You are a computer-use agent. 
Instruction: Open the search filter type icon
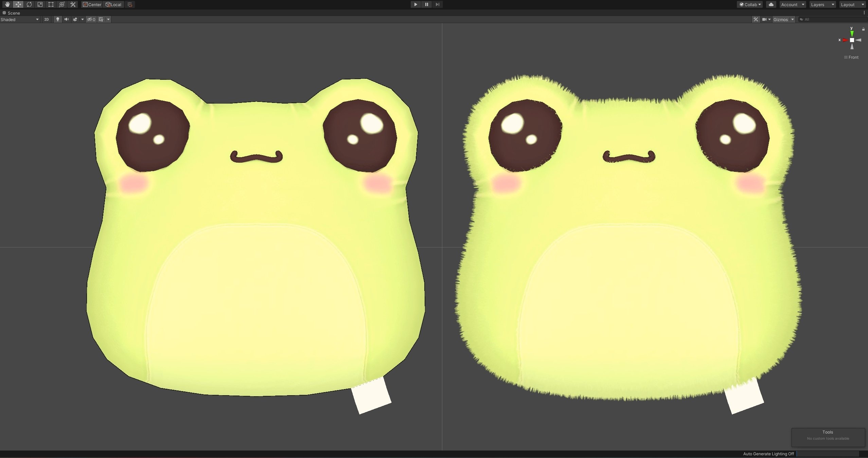(x=801, y=19)
